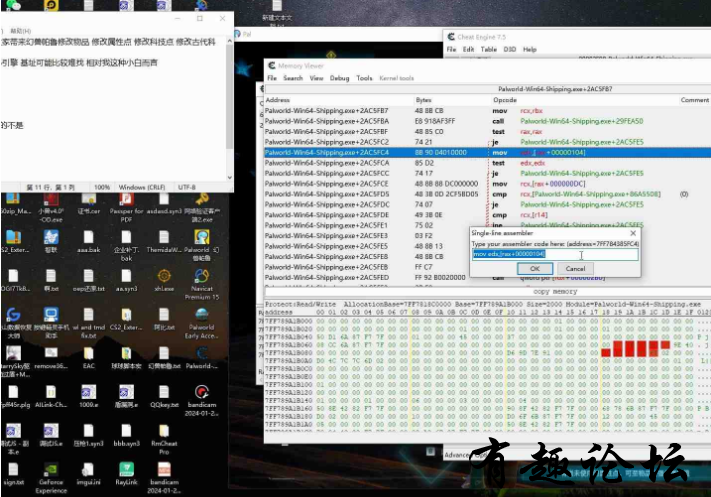The width and height of the screenshot is (711, 497).
Task: Open the asdasd.syn3 file icon
Action: (164, 204)
